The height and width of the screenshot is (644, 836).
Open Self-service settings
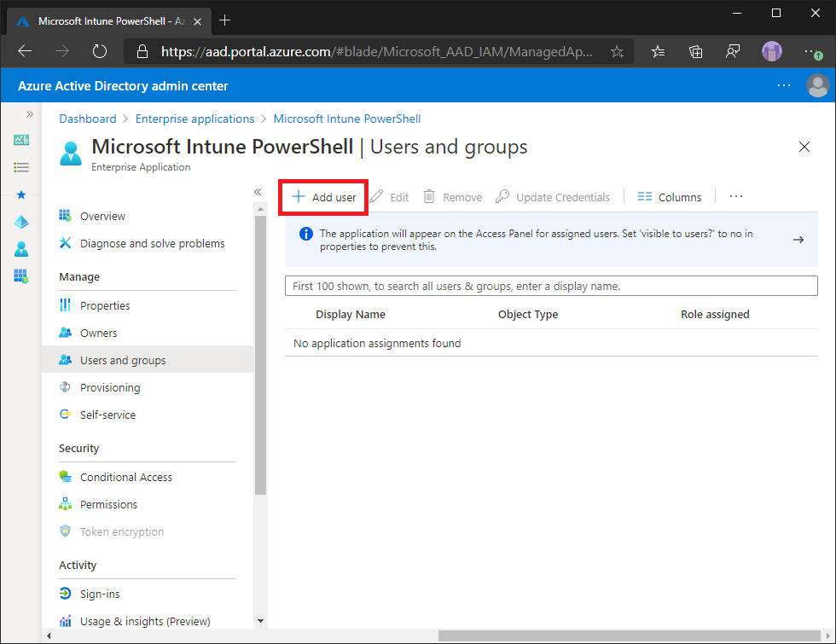(x=147, y=415)
